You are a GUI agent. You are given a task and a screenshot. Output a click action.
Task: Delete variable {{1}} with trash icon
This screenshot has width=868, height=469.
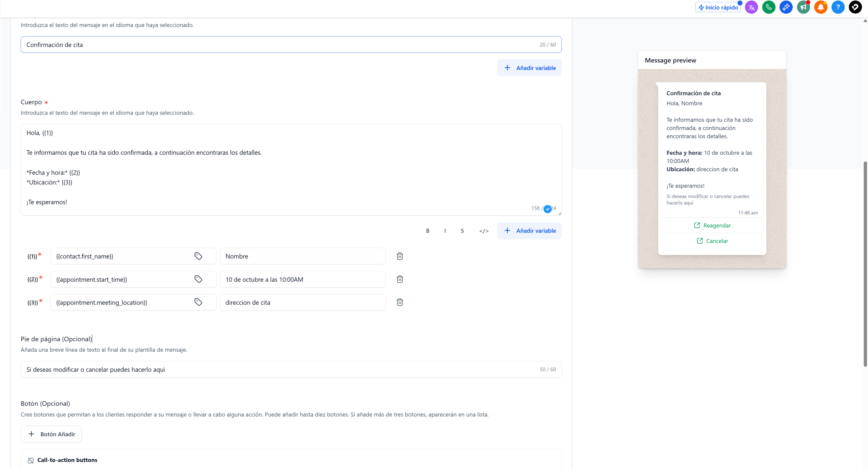(400, 256)
